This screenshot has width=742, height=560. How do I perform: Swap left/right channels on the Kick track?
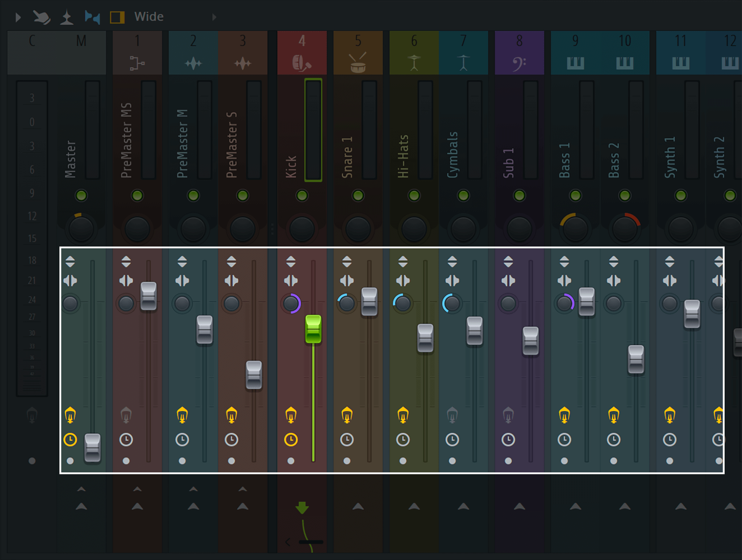291,281
